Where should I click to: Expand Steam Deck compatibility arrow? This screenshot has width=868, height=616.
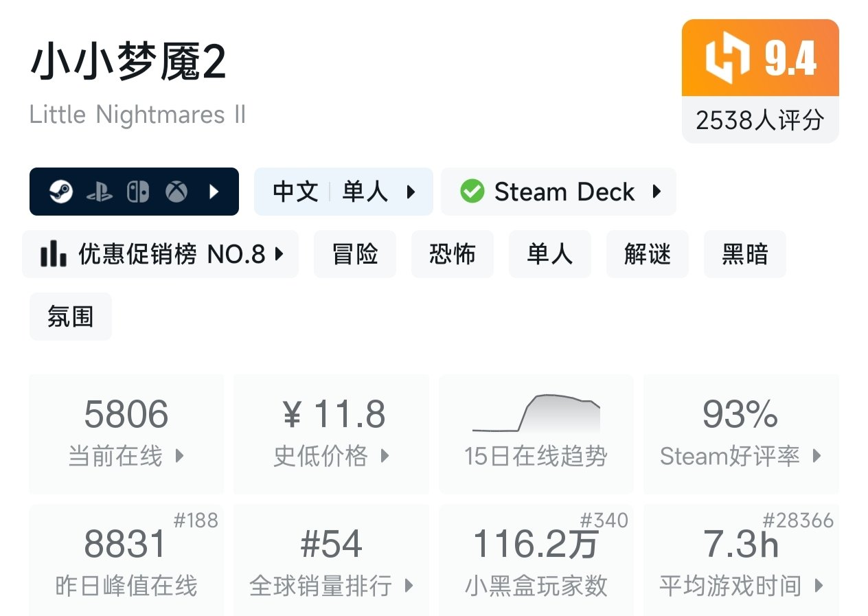(x=656, y=192)
